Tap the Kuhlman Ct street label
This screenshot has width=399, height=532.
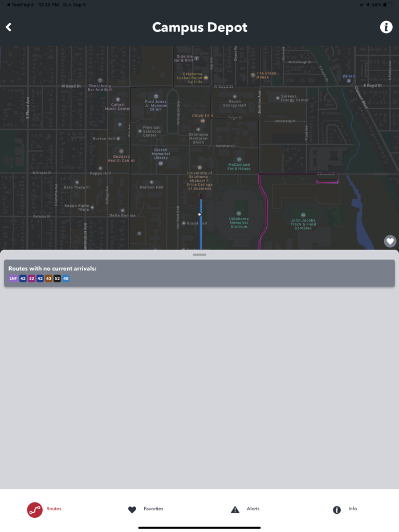(226, 146)
